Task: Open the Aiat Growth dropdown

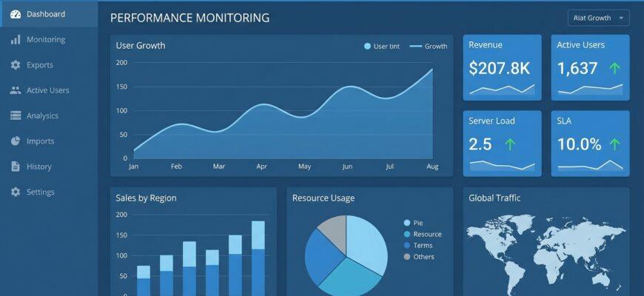Action: (x=598, y=18)
